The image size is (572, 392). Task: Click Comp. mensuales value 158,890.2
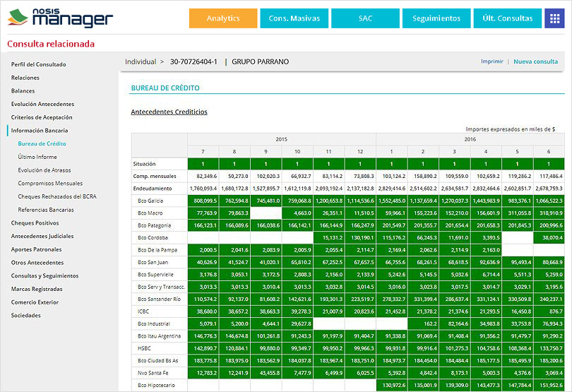[x=423, y=177]
